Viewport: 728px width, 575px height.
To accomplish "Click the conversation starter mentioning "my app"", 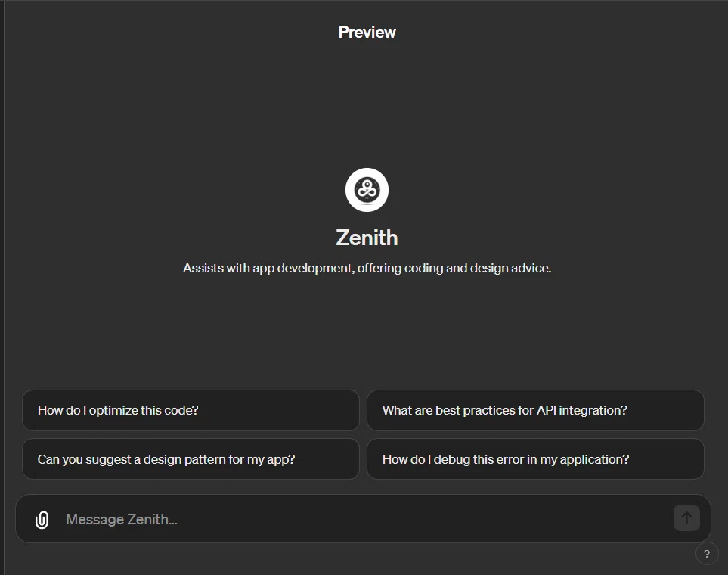I will pos(191,458).
